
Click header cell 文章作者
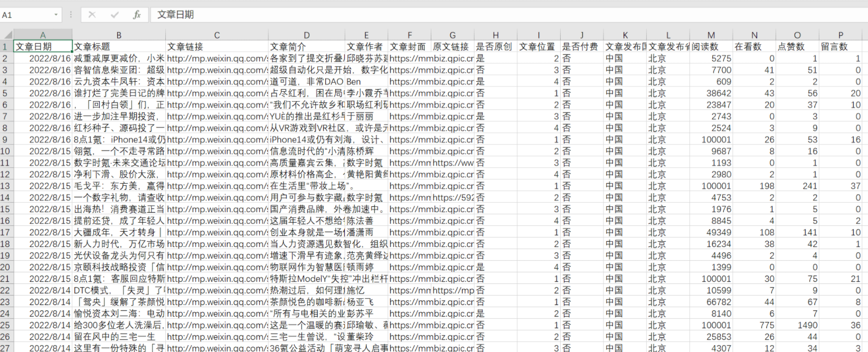tap(366, 46)
